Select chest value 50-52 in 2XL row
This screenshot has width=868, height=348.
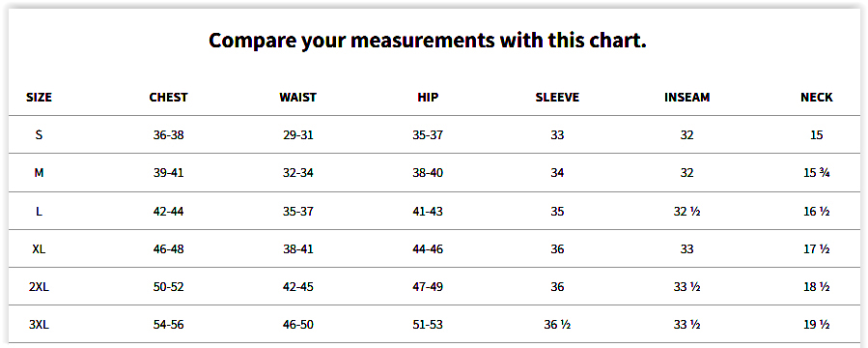[168, 287]
